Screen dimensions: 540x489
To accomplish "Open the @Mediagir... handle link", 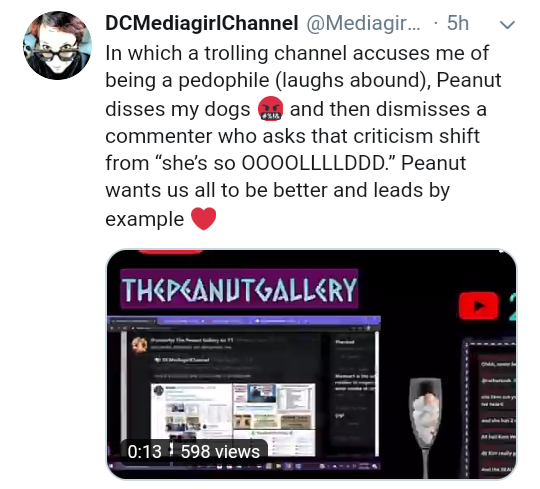I will 363,23.
